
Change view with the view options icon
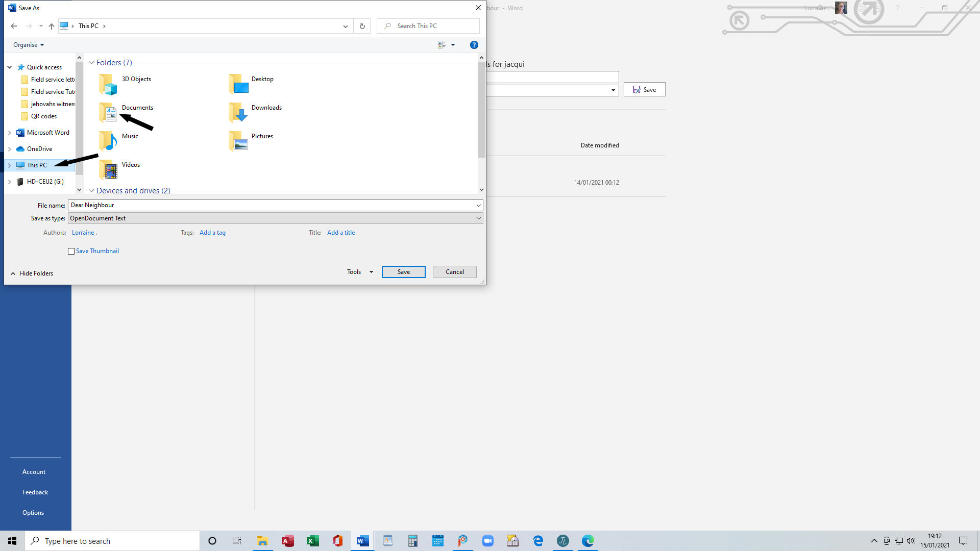point(442,45)
